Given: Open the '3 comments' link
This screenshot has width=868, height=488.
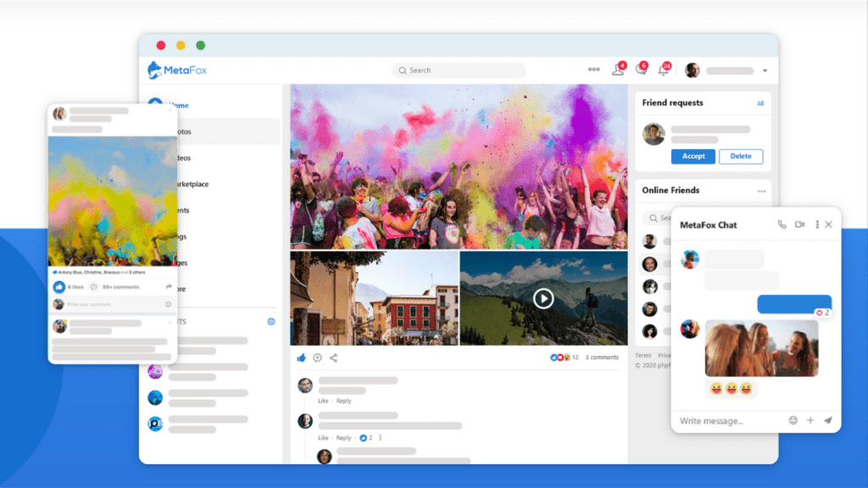Looking at the screenshot, I should [602, 358].
